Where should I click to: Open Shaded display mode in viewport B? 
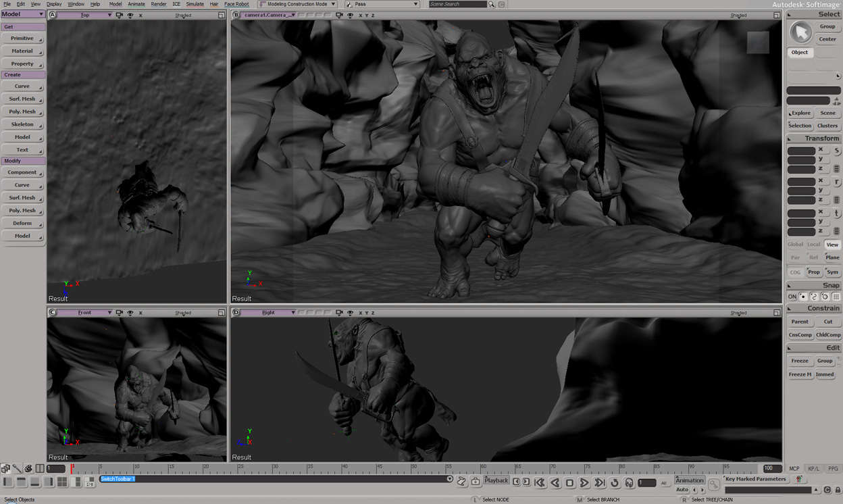point(738,15)
